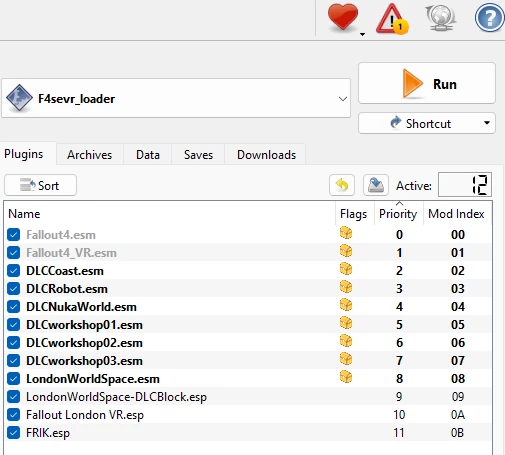This screenshot has width=505, height=455.
Task: Expand the F4sevr_loader executable dropdown
Action: [343, 99]
